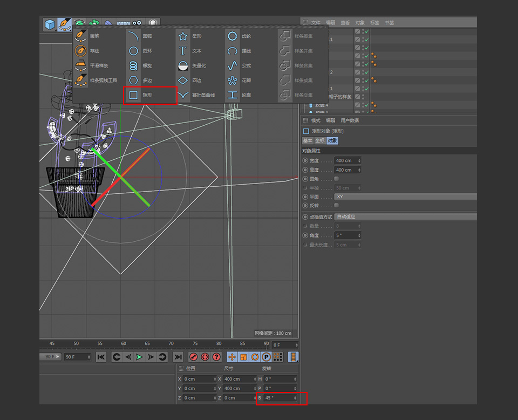Click the timeline ruler near frame 60

(x=123, y=344)
